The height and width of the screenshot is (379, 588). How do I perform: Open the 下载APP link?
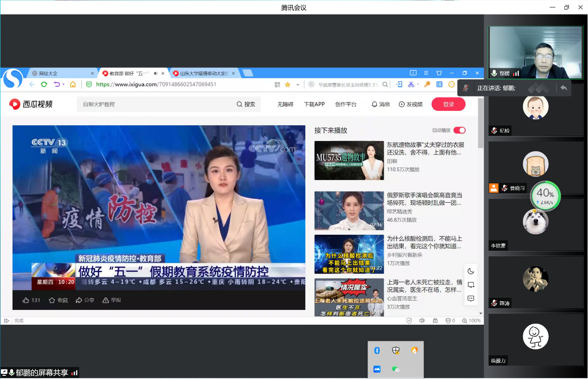pyautogui.click(x=314, y=104)
